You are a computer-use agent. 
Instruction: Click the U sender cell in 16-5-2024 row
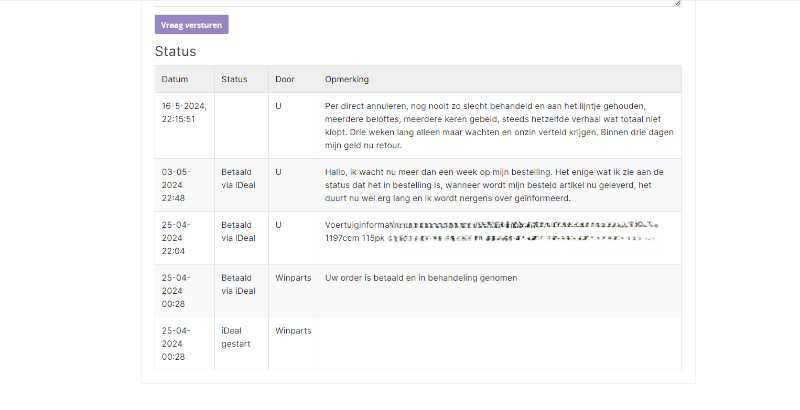(x=278, y=105)
